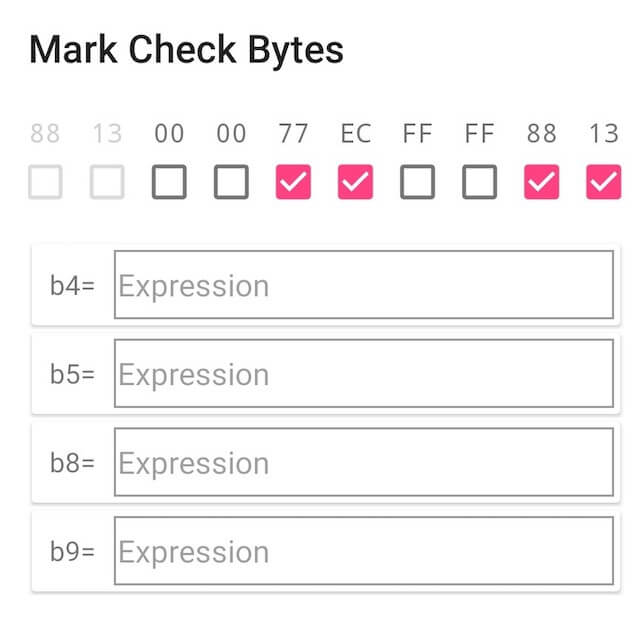
Task: Uncheck the pink checkbox under the last 13
Action: pos(603,182)
